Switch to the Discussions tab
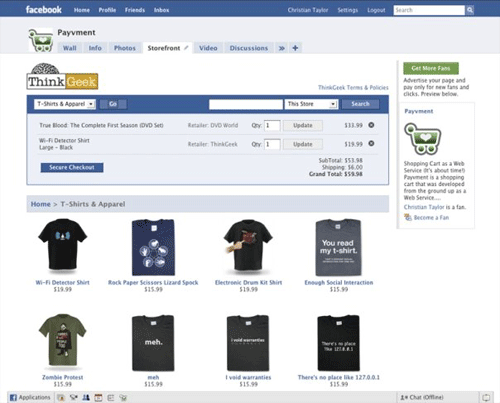The image size is (500, 403). click(x=249, y=48)
